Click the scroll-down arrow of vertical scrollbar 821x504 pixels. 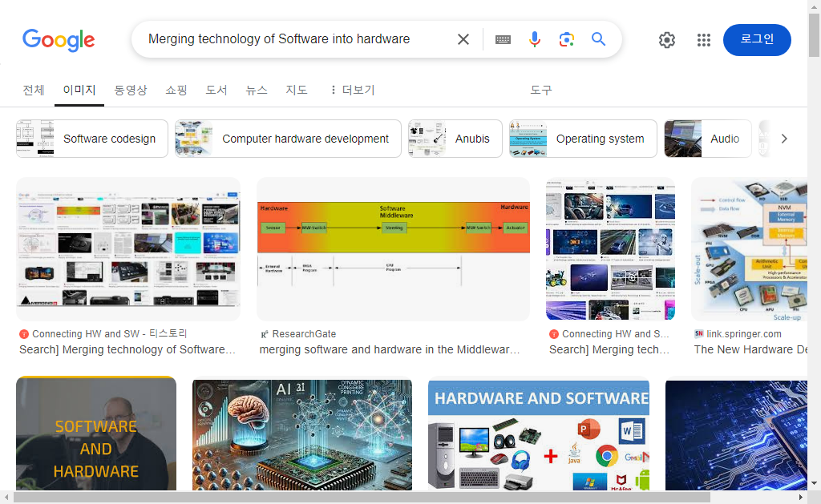[x=814, y=483]
